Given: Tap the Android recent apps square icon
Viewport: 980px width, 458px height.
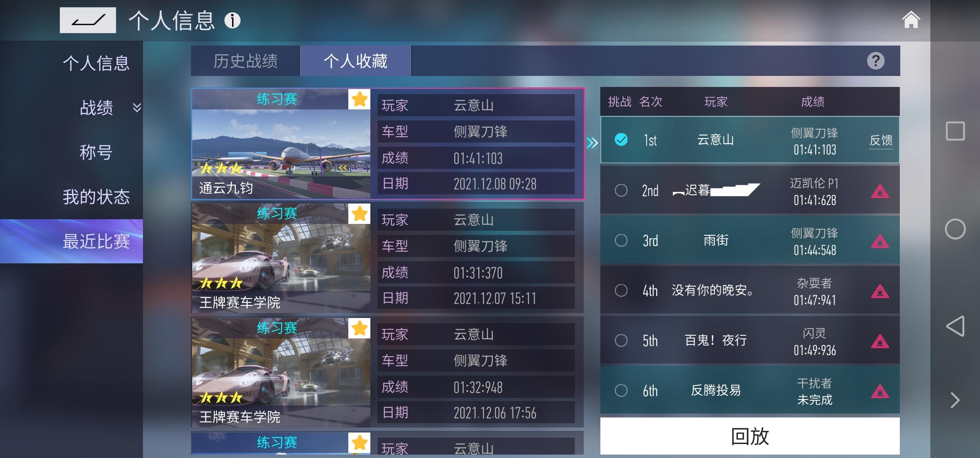Looking at the screenshot, I should (955, 131).
